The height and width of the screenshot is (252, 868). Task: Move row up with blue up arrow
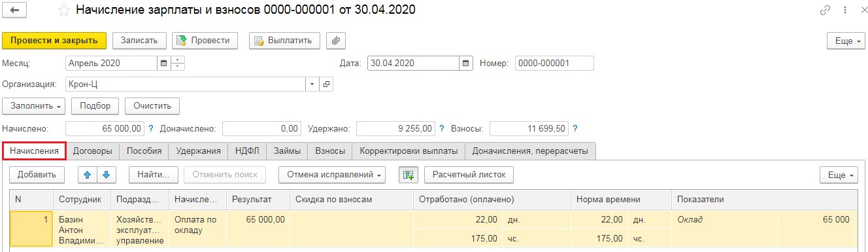click(88, 175)
